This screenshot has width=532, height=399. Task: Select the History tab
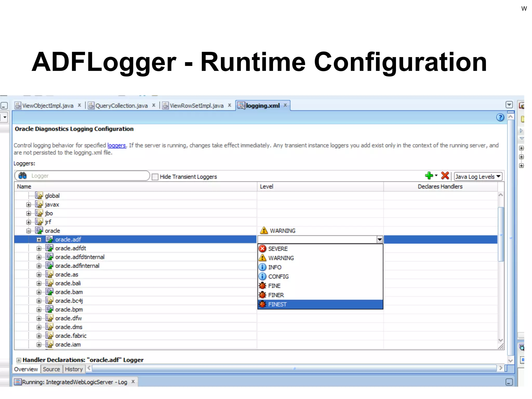pos(74,369)
